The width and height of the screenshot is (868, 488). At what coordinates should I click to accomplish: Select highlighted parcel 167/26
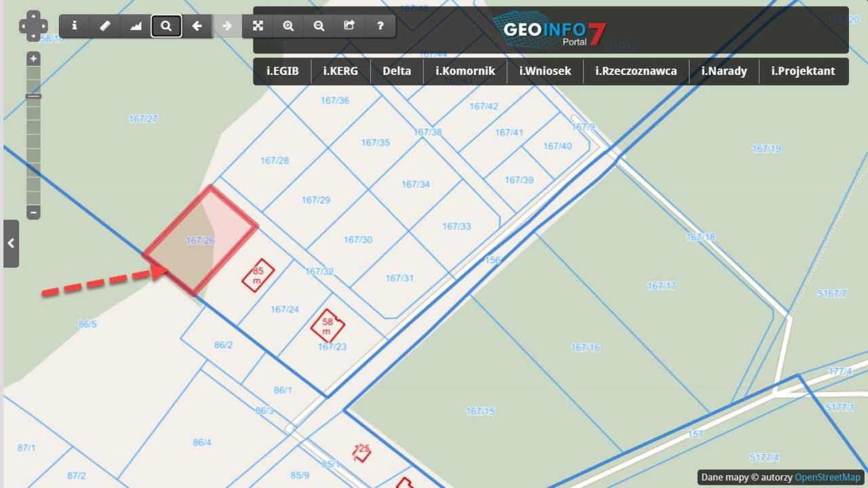click(x=200, y=241)
